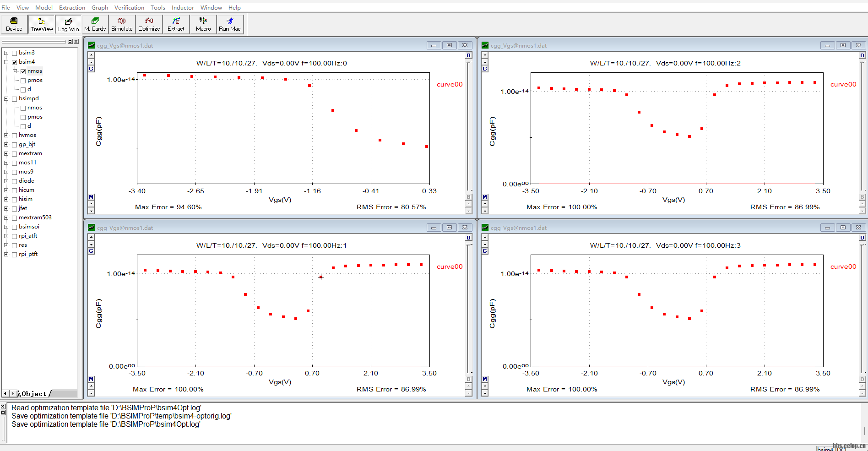Run Simulate from the toolbar
This screenshot has width=868, height=451.
(x=122, y=24)
